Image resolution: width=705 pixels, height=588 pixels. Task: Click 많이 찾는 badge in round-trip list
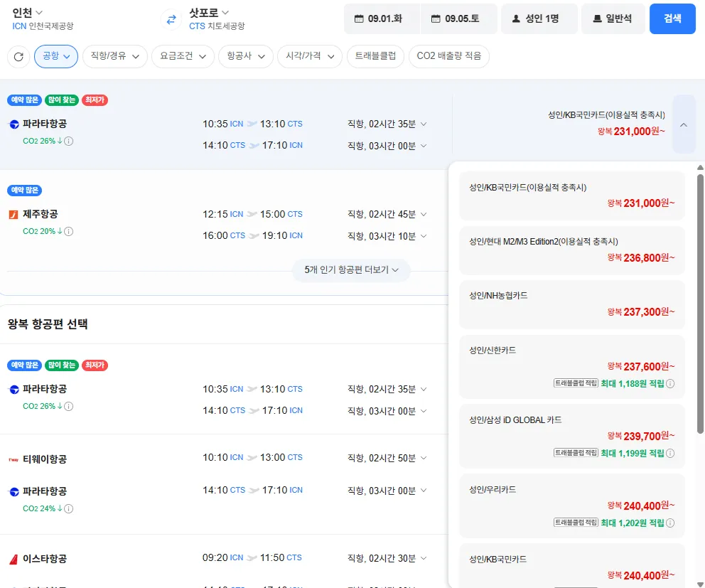pos(62,365)
